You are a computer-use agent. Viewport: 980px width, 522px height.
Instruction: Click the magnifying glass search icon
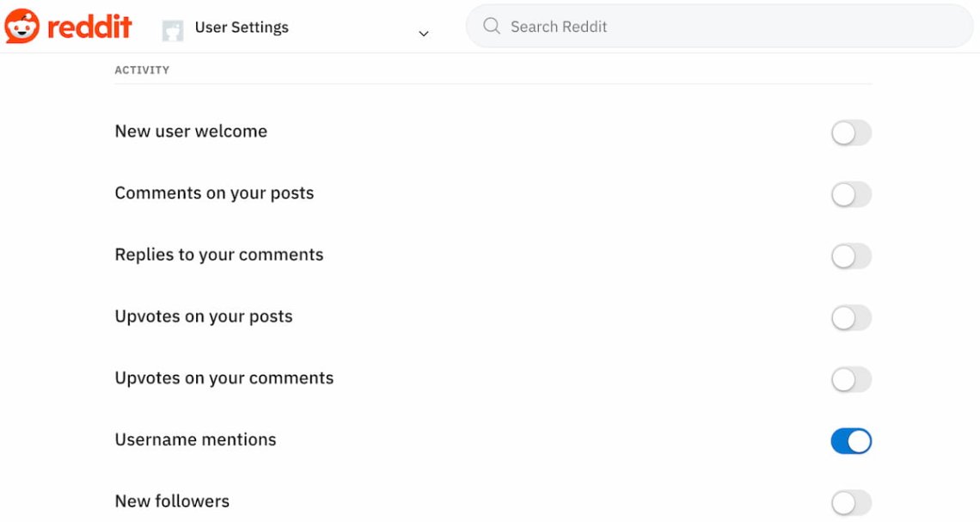click(490, 26)
